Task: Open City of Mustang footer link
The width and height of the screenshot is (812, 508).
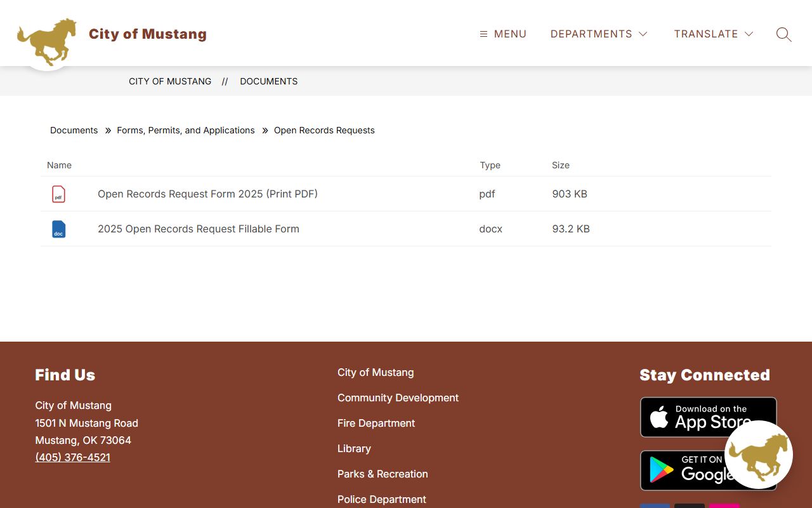Action: click(376, 372)
